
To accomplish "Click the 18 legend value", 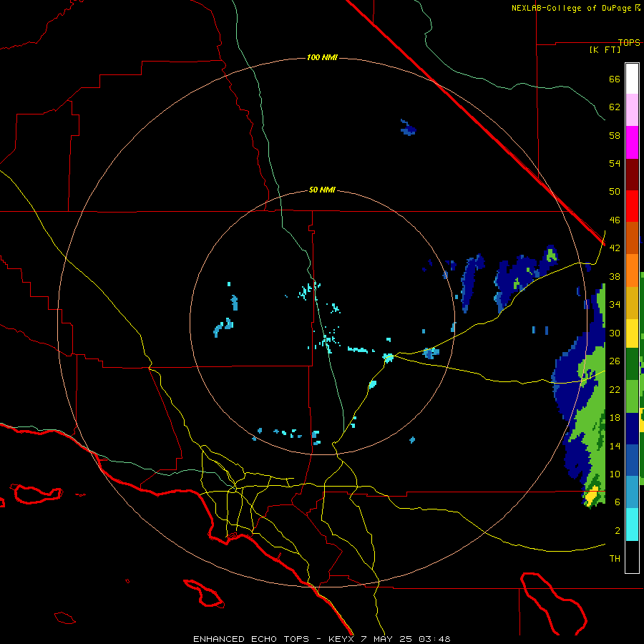I will 615,418.
